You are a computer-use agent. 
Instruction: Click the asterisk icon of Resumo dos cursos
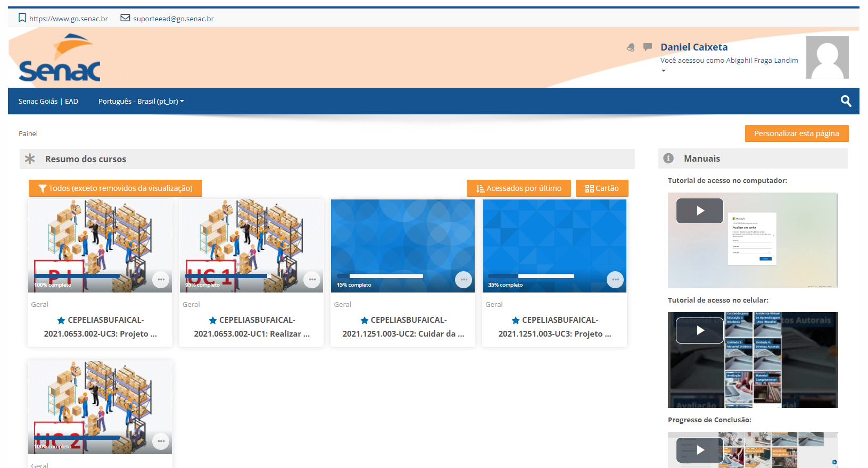point(30,158)
